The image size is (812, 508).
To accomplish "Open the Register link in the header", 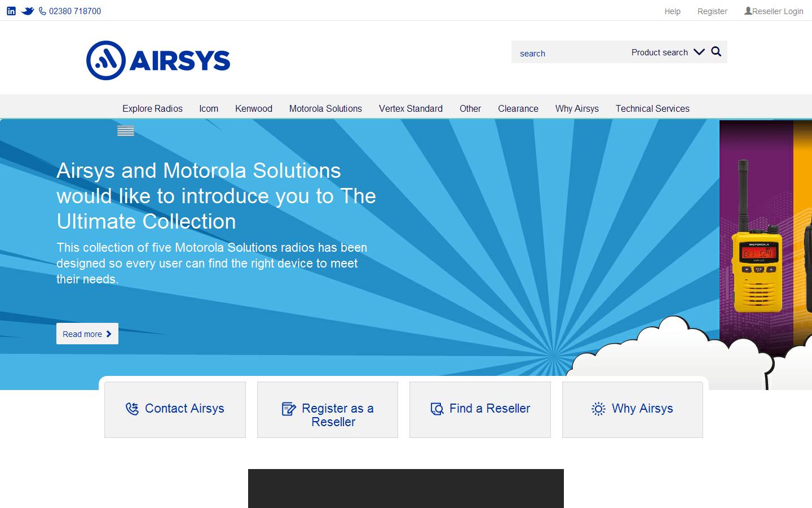I will click(712, 11).
